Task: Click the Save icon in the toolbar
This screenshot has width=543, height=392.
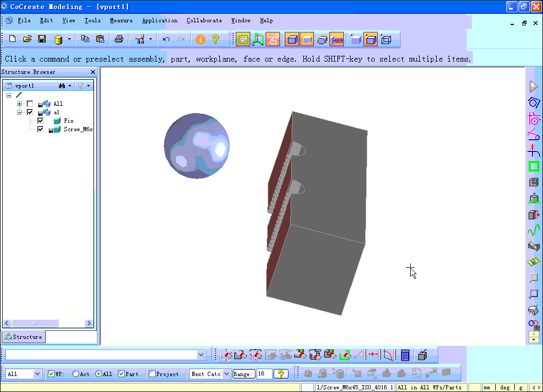Action: click(43, 39)
